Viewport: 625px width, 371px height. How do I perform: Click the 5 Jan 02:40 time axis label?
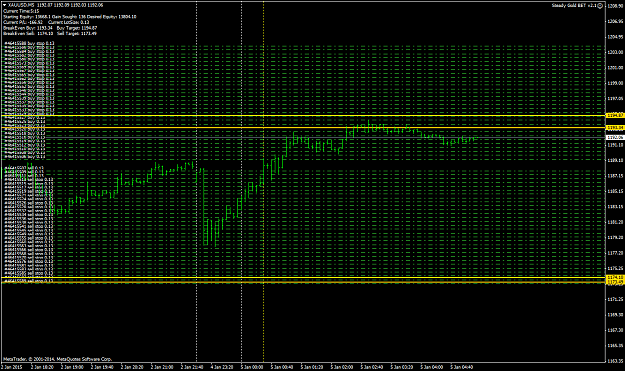tap(371, 367)
